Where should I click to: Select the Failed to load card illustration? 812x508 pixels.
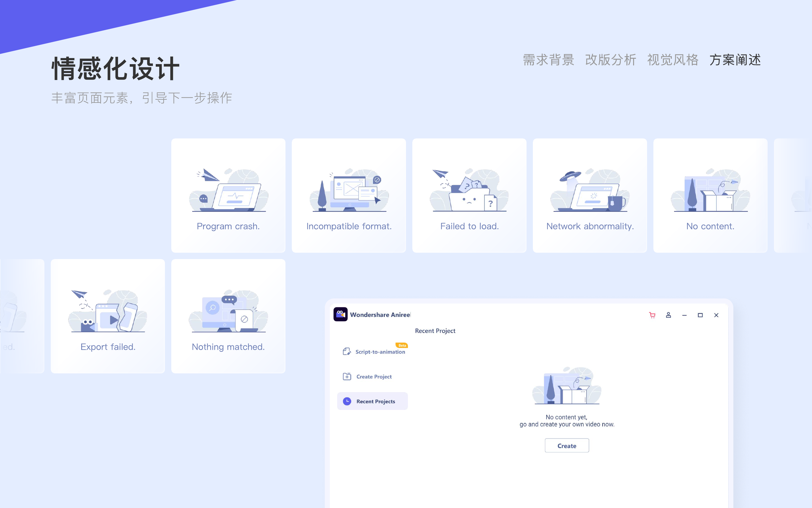[469, 190]
